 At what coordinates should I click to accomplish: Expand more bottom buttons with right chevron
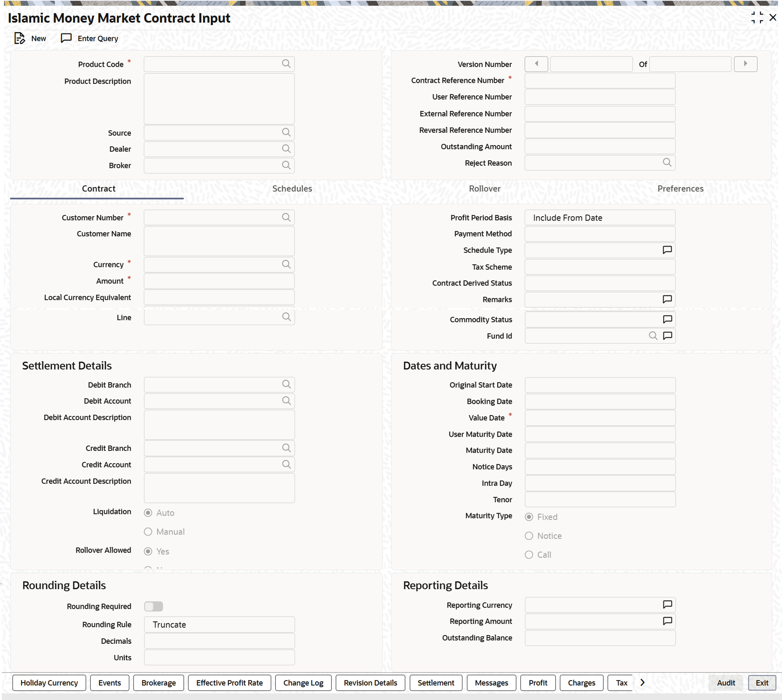coord(642,682)
